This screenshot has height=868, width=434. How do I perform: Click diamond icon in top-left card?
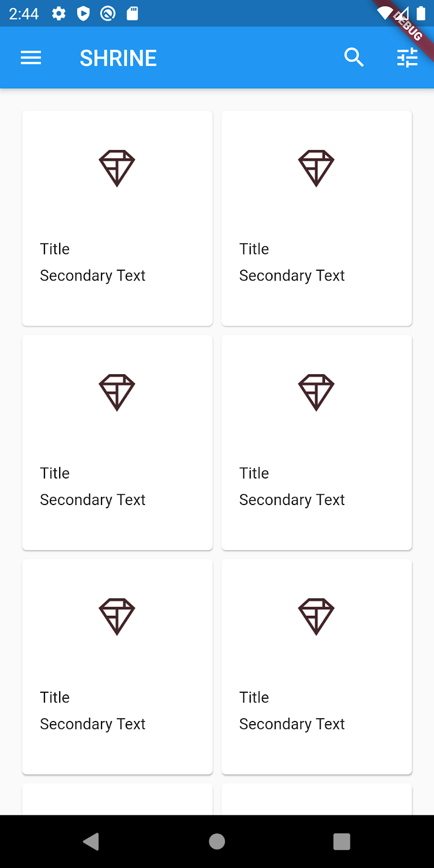tap(117, 168)
